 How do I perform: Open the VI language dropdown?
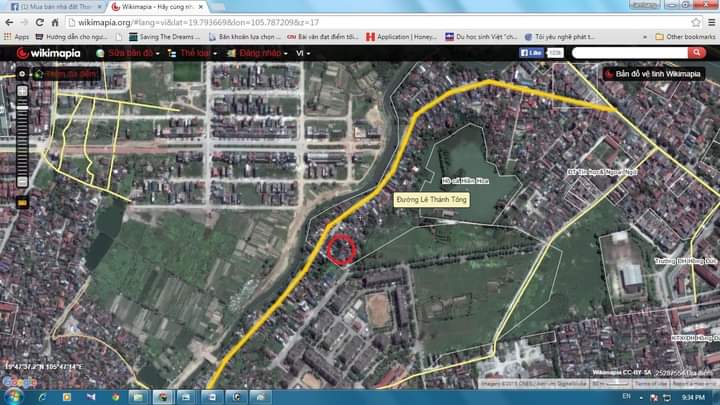click(x=302, y=53)
